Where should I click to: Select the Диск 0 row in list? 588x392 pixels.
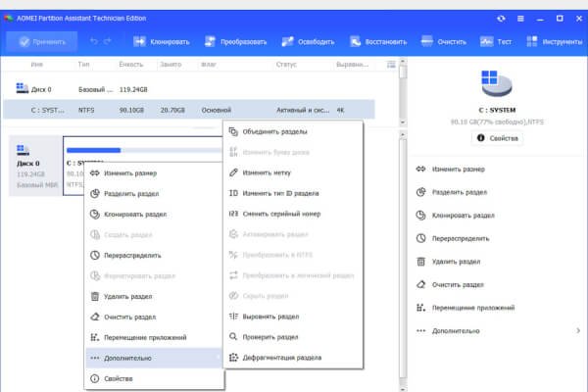(x=189, y=89)
